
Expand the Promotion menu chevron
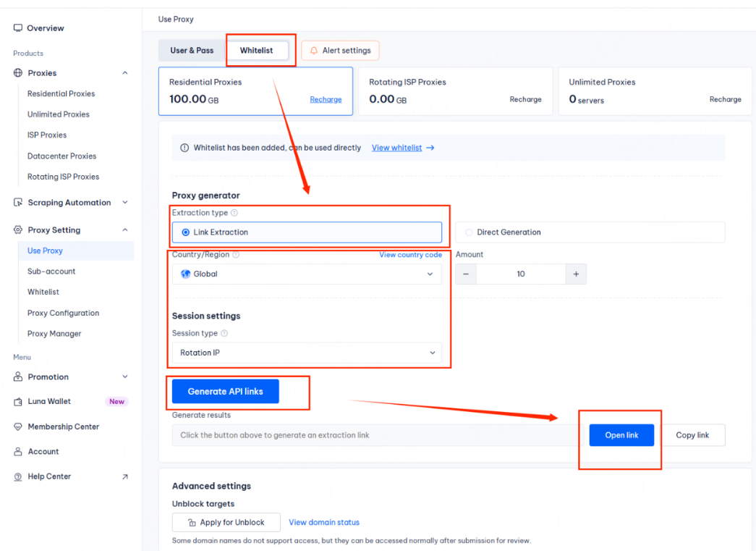124,377
